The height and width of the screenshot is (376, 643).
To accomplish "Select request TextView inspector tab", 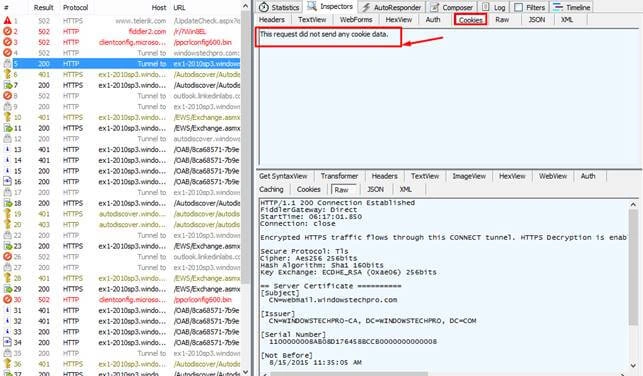I will point(312,20).
